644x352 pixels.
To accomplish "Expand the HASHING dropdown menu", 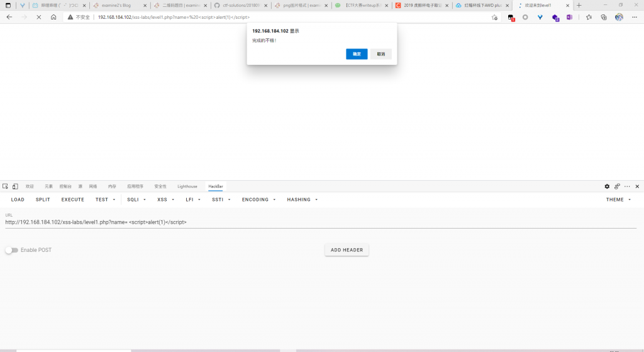I will tap(303, 200).
